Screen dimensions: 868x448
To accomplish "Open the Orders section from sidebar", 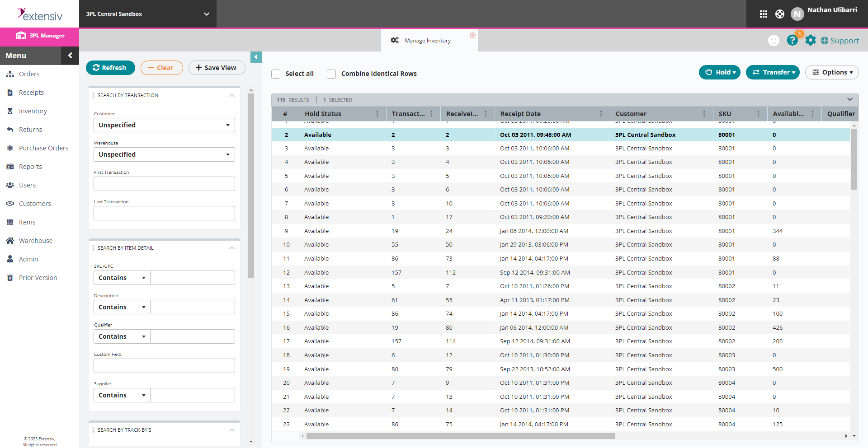I will pyautogui.click(x=29, y=74).
